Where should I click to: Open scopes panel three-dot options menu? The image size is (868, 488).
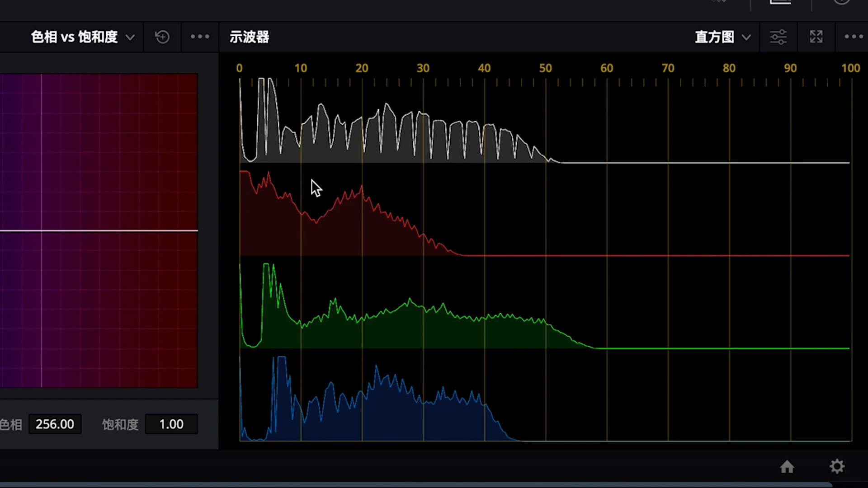click(x=854, y=37)
